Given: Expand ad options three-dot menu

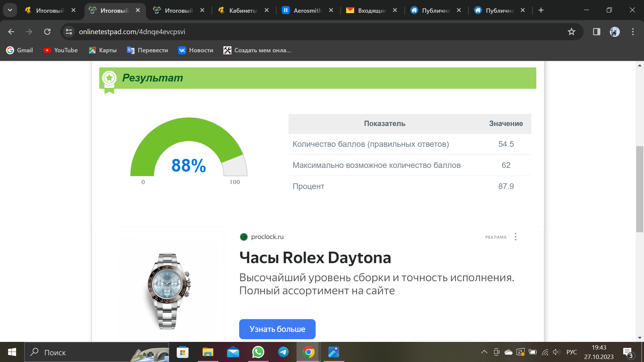Looking at the screenshot, I should [x=515, y=237].
